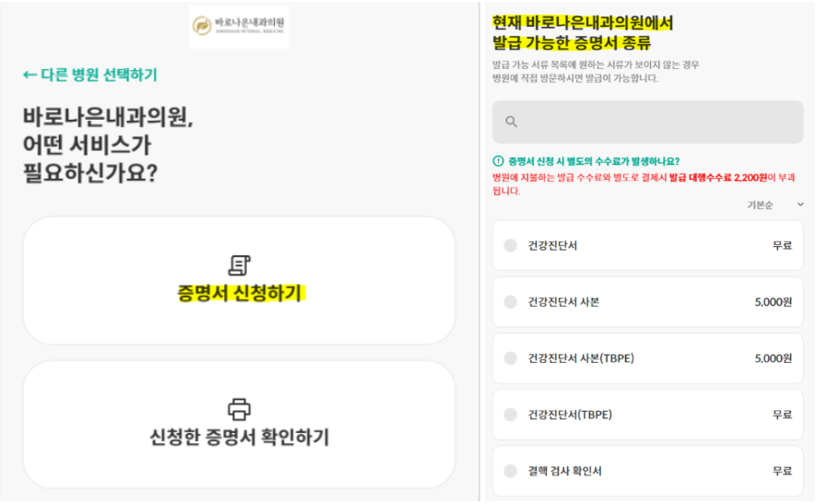Click the 5,000원 price on 건강진단서 사본
This screenshot has height=504, width=816.
pyautogui.click(x=774, y=301)
